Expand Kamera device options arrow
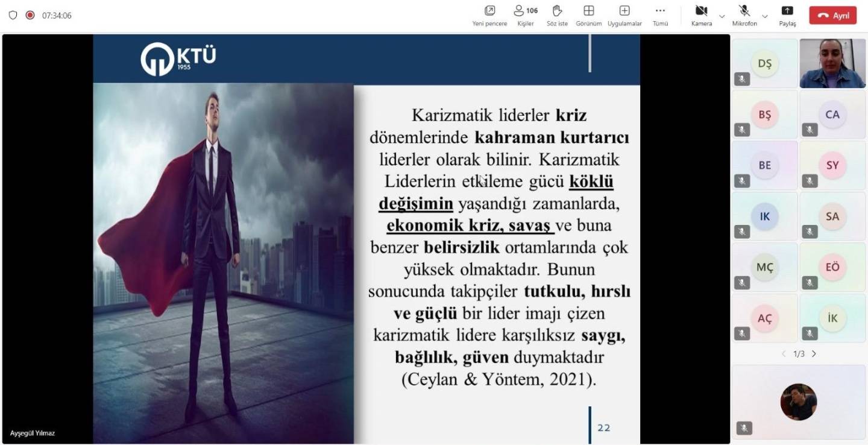868x445 pixels. click(x=722, y=16)
